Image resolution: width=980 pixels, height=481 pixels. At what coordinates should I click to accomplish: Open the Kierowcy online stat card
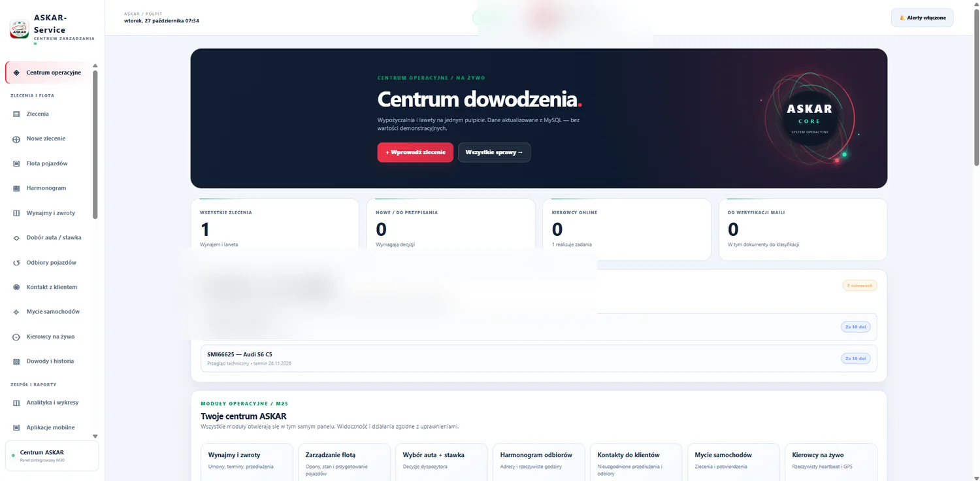click(x=627, y=229)
